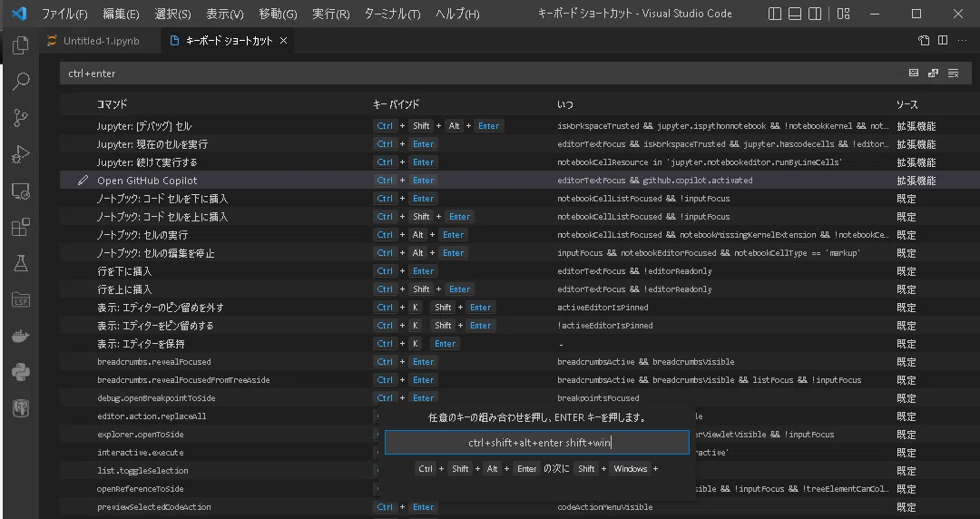
Task: Click the キー バインド column header
Action: click(x=397, y=104)
